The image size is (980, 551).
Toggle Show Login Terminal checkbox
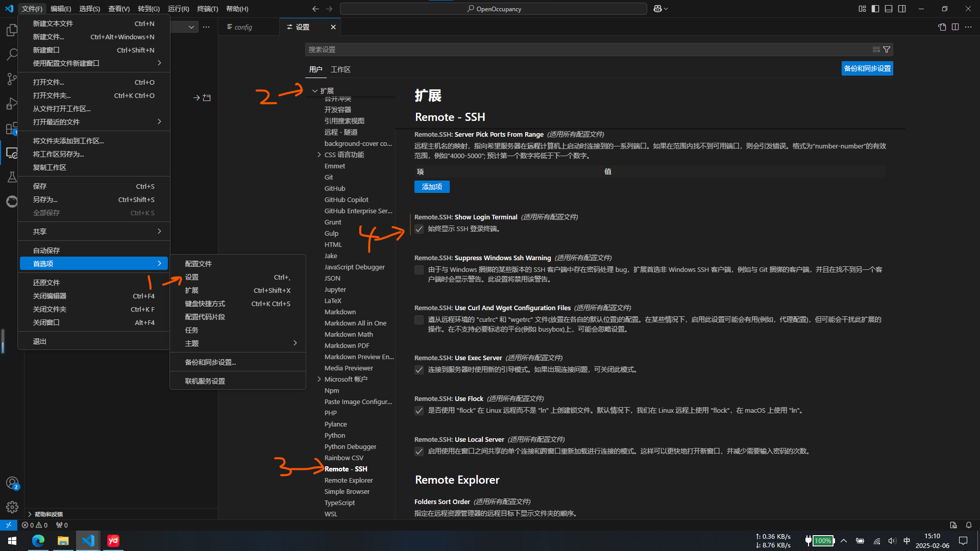click(x=419, y=229)
